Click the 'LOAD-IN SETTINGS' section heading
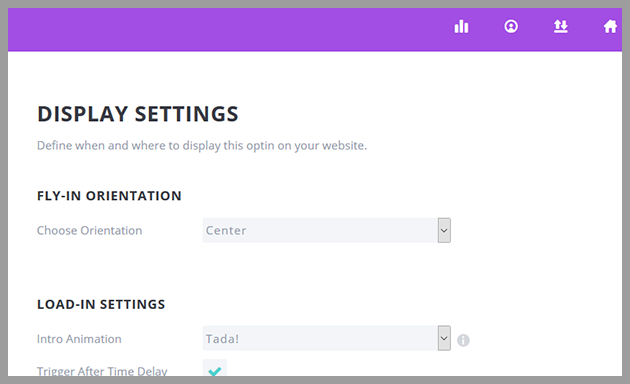Screen dimensions: 630x384 tap(101, 304)
